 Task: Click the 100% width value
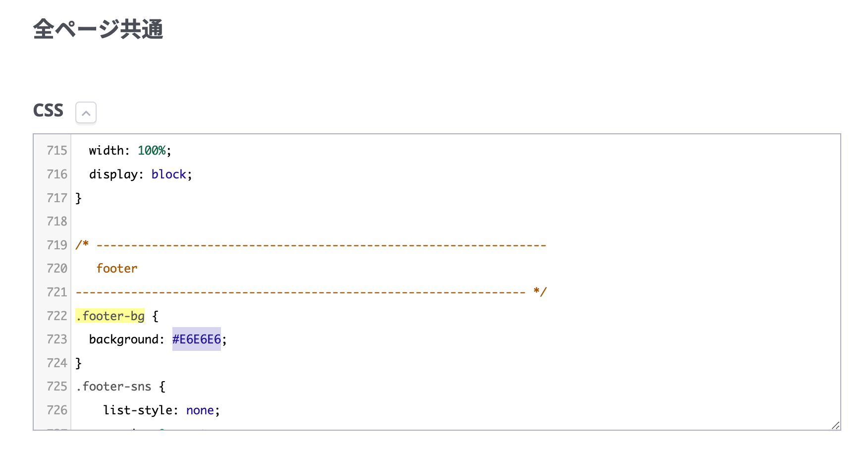152,151
